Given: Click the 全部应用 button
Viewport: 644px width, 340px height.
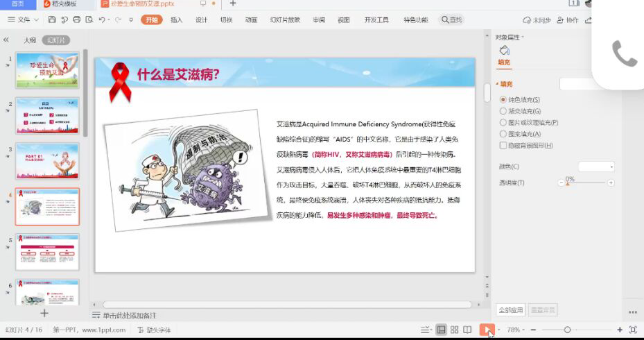Looking at the screenshot, I should 511,309.
